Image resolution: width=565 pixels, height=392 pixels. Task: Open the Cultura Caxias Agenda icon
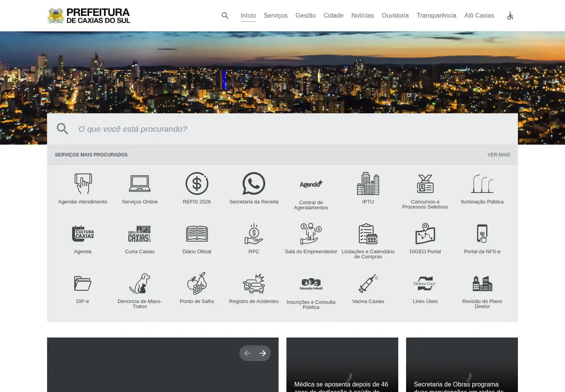pyautogui.click(x=83, y=233)
